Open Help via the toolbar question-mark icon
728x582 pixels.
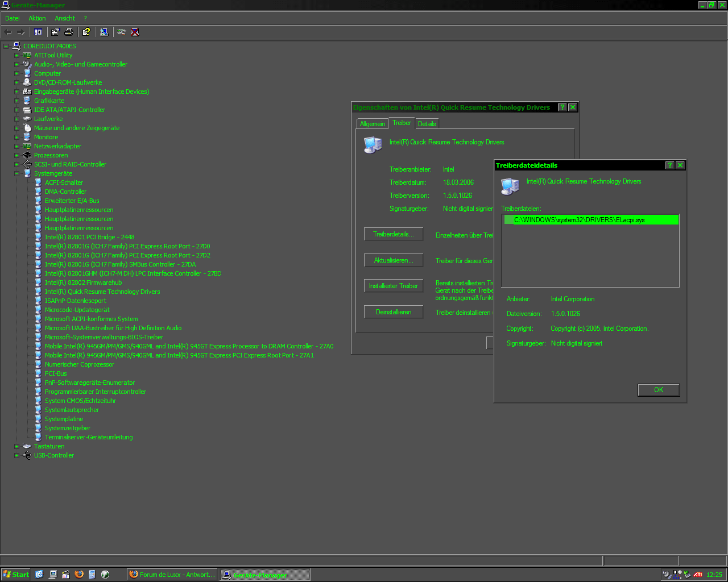86,32
